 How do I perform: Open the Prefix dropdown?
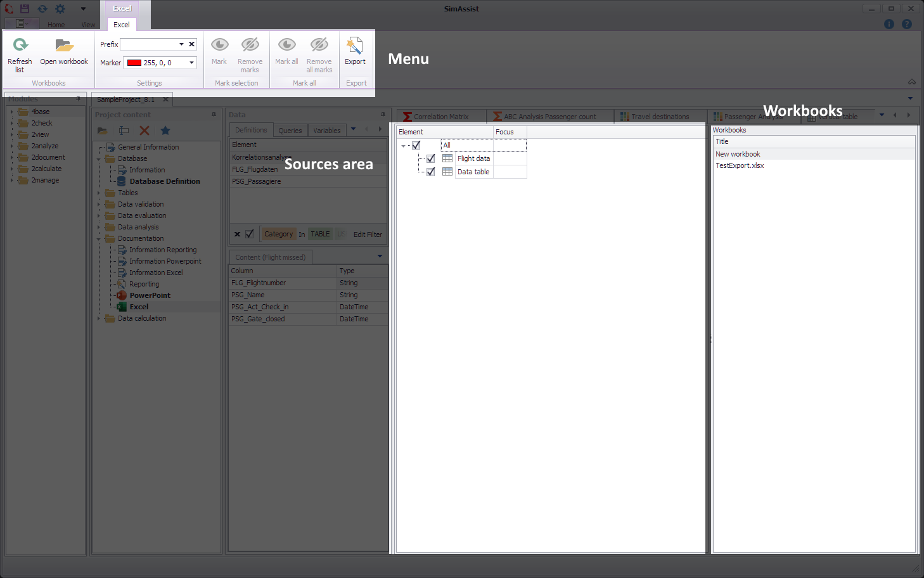pos(181,44)
